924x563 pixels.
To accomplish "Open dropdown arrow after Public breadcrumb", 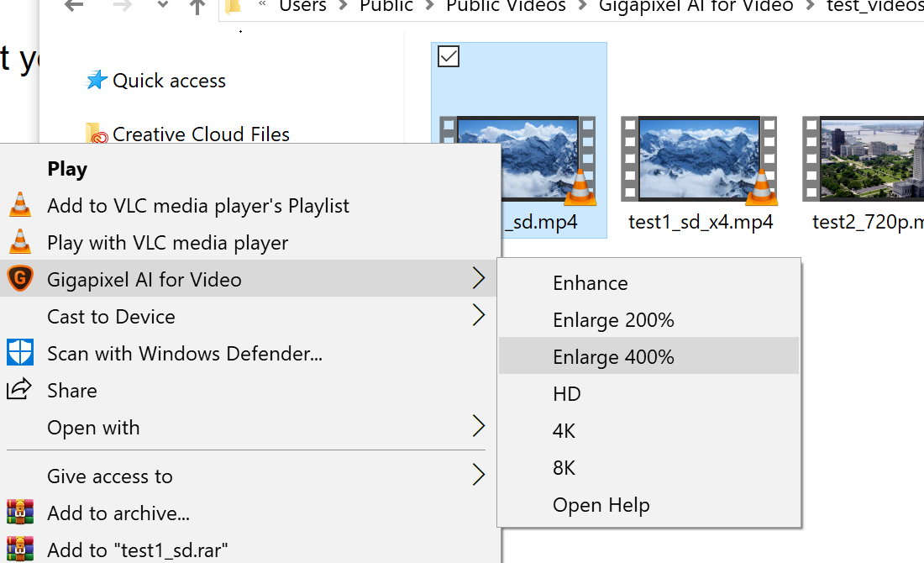I will 429,6.
